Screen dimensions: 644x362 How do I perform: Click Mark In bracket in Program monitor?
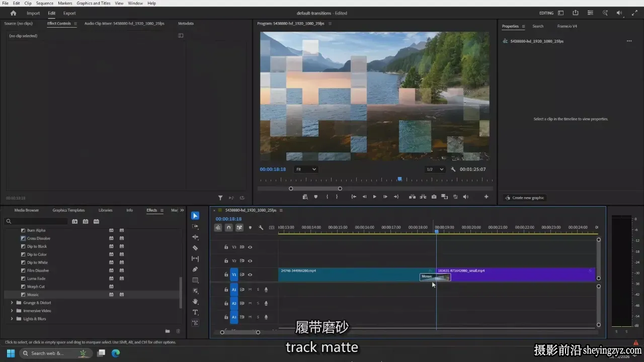[x=327, y=197]
